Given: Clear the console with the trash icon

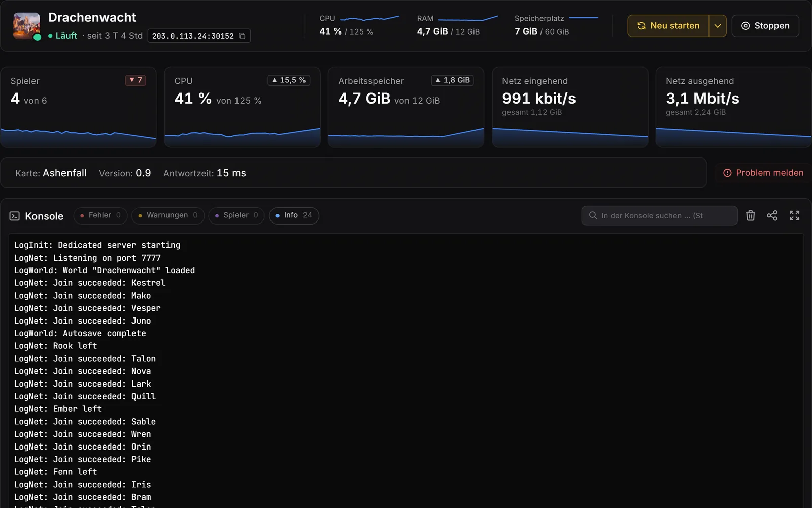Looking at the screenshot, I should point(750,215).
